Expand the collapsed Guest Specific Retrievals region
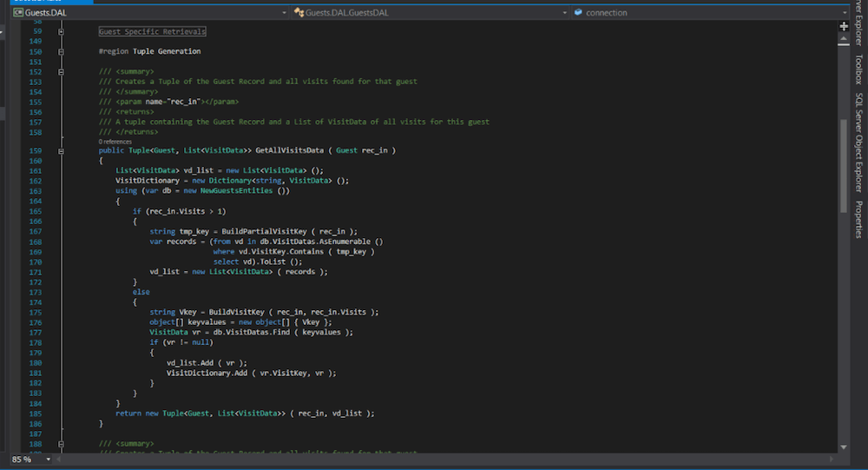The width and height of the screenshot is (868, 470). (61, 32)
